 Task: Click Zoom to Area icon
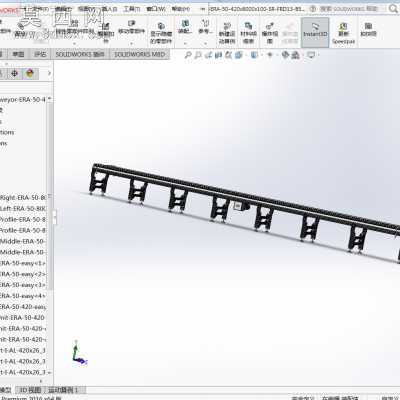(x=198, y=55)
